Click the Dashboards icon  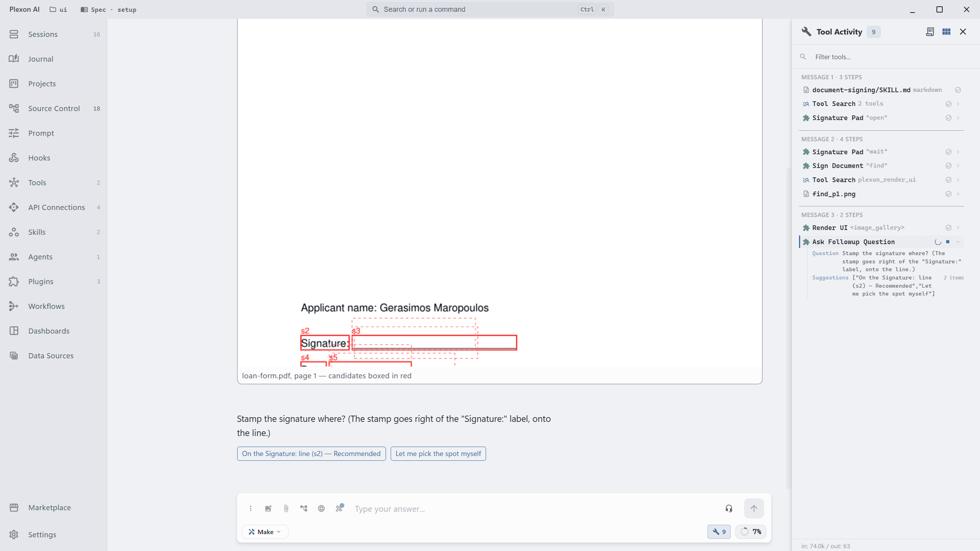[14, 331]
